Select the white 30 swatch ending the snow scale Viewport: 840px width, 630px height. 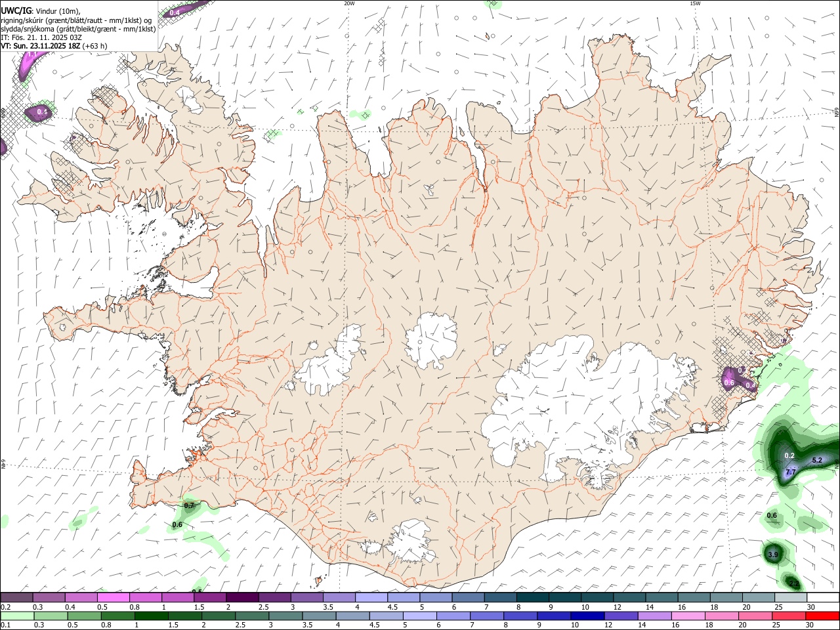[x=823, y=597]
